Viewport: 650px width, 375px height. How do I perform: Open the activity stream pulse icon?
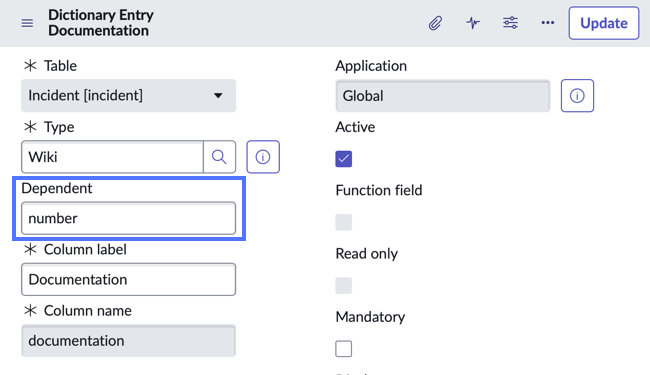pos(473,23)
